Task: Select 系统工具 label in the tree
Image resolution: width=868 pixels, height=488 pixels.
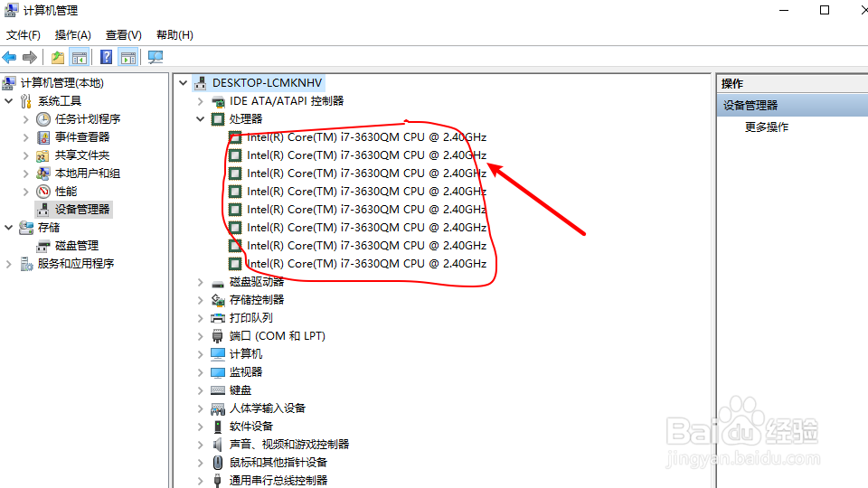Action: point(60,101)
